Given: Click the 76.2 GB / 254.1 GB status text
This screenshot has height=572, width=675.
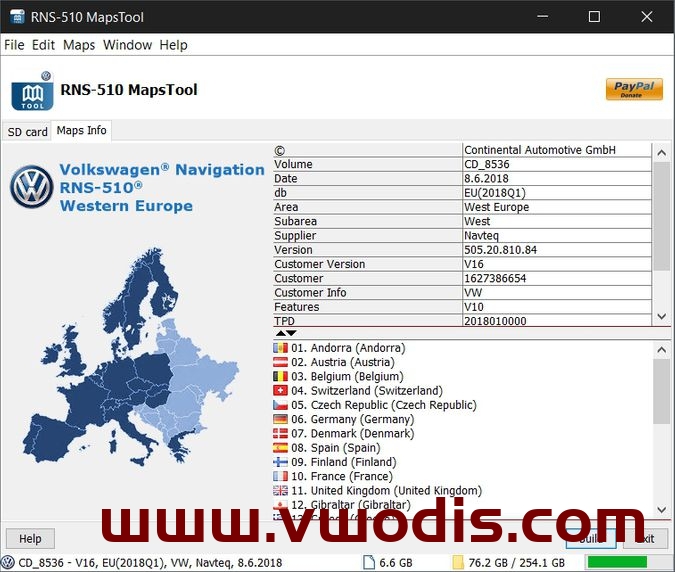Looking at the screenshot, I should pos(516,563).
